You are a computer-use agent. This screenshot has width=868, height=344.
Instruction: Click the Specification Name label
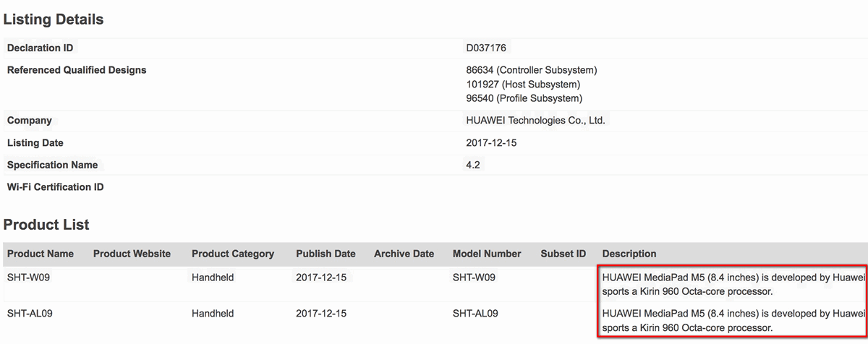click(x=52, y=165)
